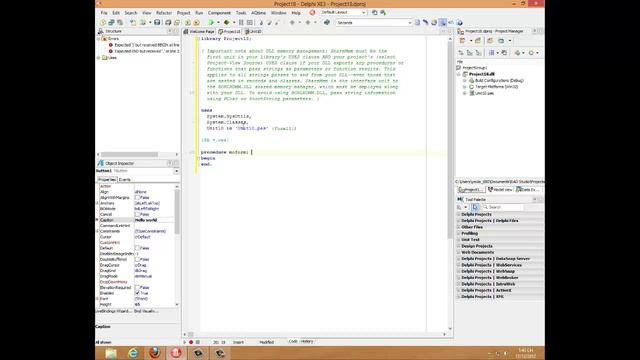Click the editor vertical scrollbar

[x=450, y=184]
